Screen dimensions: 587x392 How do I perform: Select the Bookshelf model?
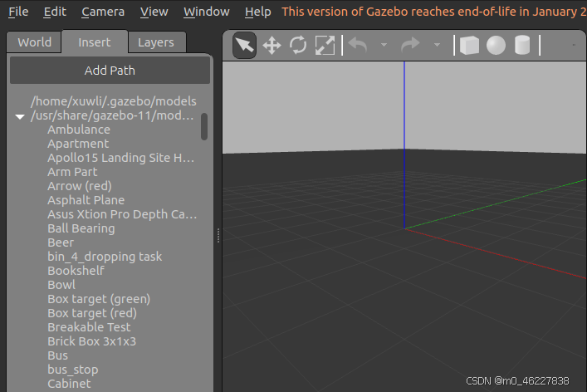coord(76,271)
